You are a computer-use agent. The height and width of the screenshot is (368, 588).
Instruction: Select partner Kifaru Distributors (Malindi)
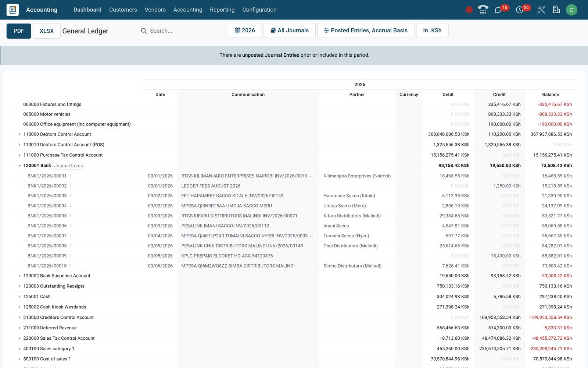click(x=352, y=216)
